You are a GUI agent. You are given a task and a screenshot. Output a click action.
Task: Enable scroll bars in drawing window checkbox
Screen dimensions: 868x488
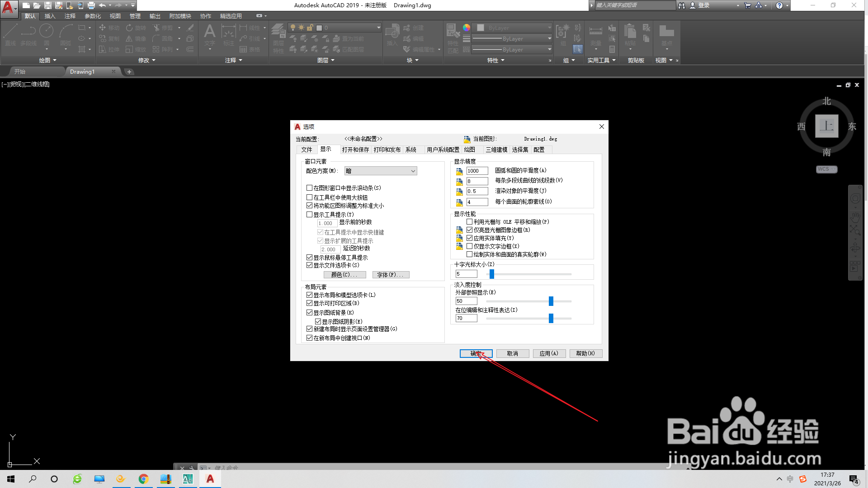click(310, 188)
